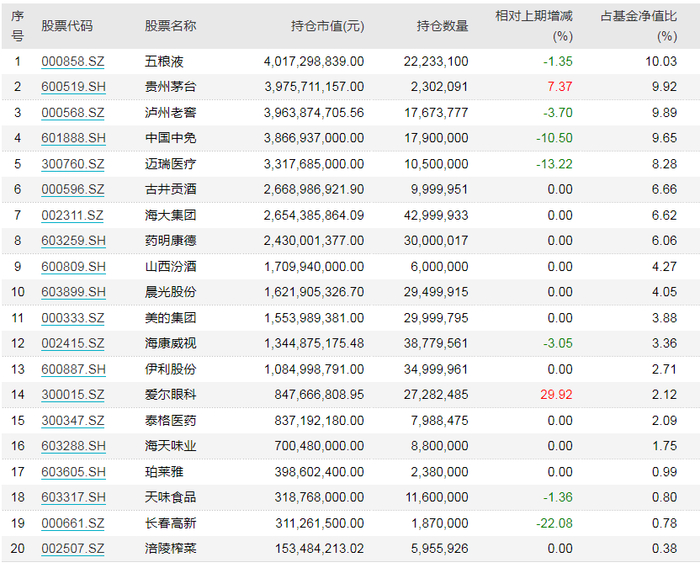Select holding quantity 17,673,777

436,113
